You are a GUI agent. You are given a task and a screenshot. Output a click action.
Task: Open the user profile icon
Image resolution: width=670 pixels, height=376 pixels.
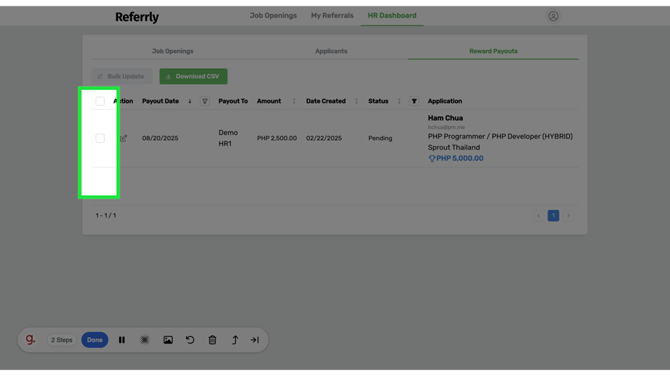[x=553, y=16]
